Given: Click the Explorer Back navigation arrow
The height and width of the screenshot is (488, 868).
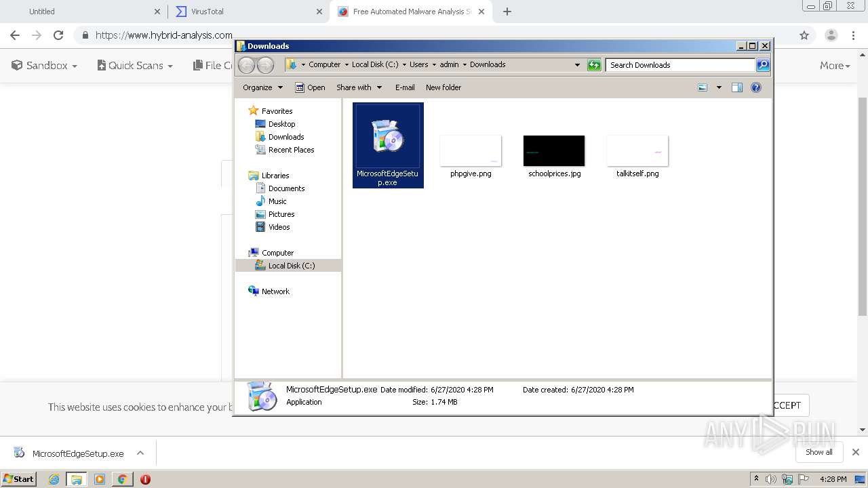Looking at the screenshot, I should pos(246,65).
